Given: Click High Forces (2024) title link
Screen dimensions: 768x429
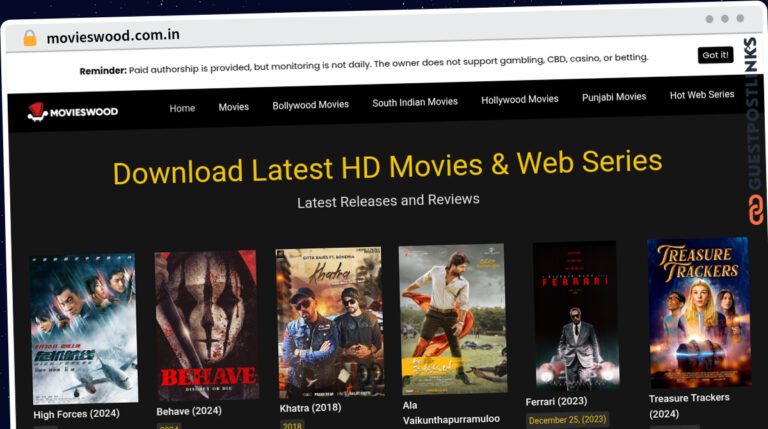Looking at the screenshot, I should click(x=76, y=414).
